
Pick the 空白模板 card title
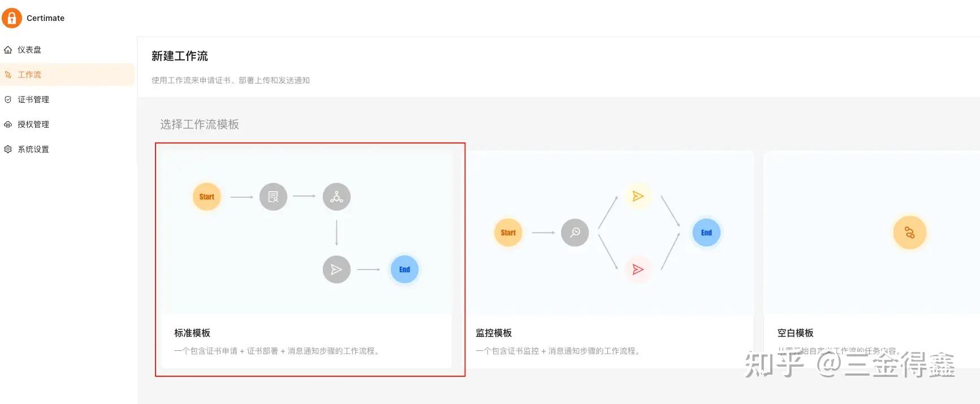pyautogui.click(x=795, y=333)
